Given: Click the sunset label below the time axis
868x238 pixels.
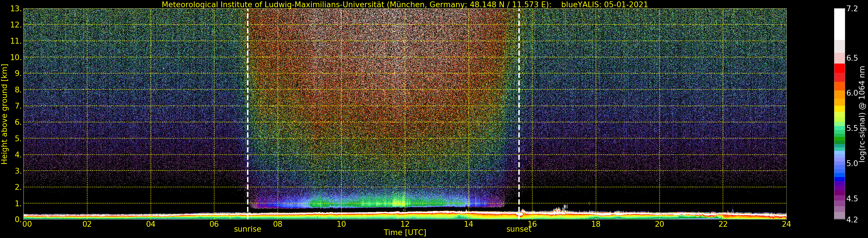Looking at the screenshot, I should click(519, 229).
